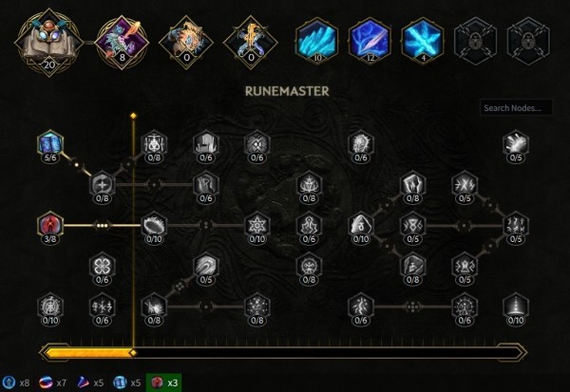The image size is (570, 392).
Task: Click the hooded figure node showing 0/10
Action: pyautogui.click(x=361, y=226)
